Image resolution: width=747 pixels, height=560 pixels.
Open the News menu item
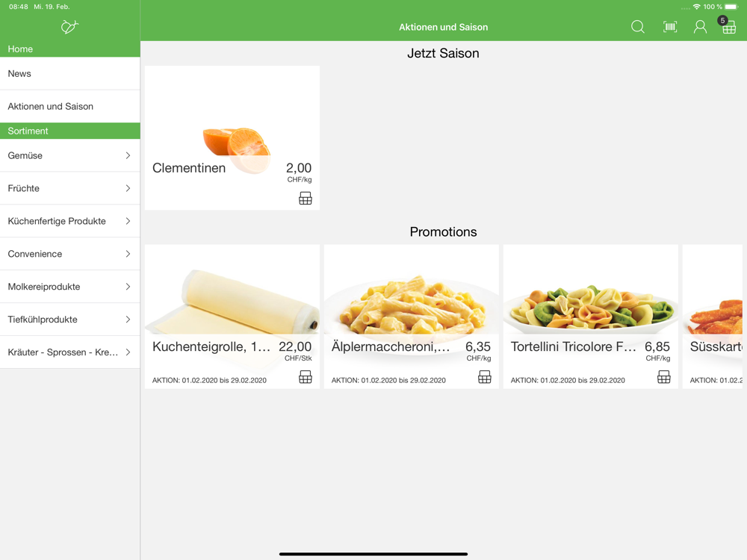[x=70, y=74]
